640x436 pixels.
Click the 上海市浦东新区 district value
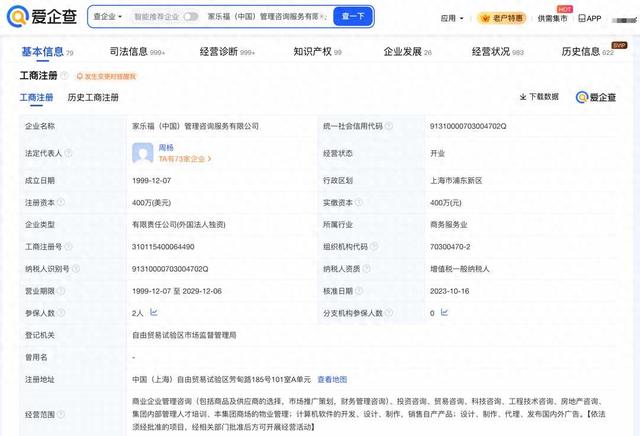[456, 180]
